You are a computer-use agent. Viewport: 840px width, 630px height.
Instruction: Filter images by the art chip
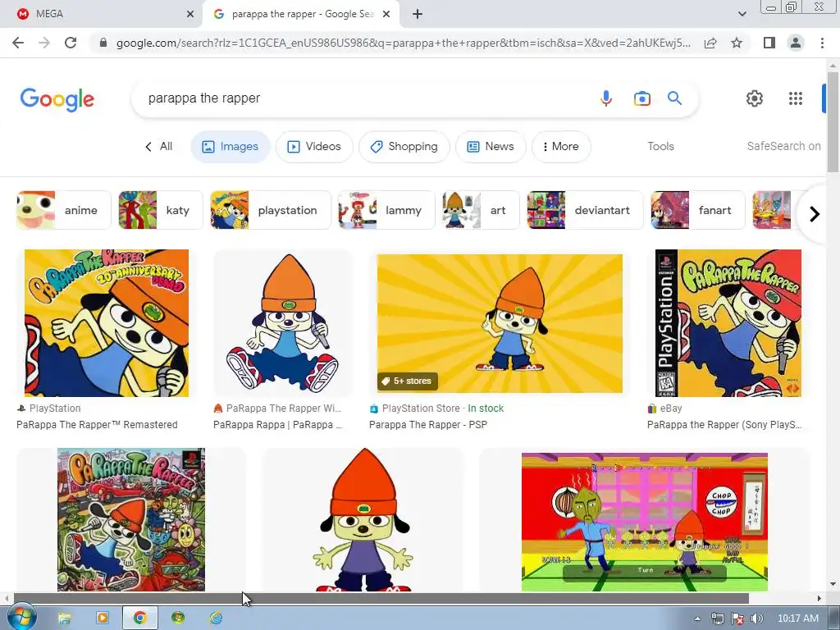pyautogui.click(x=481, y=210)
